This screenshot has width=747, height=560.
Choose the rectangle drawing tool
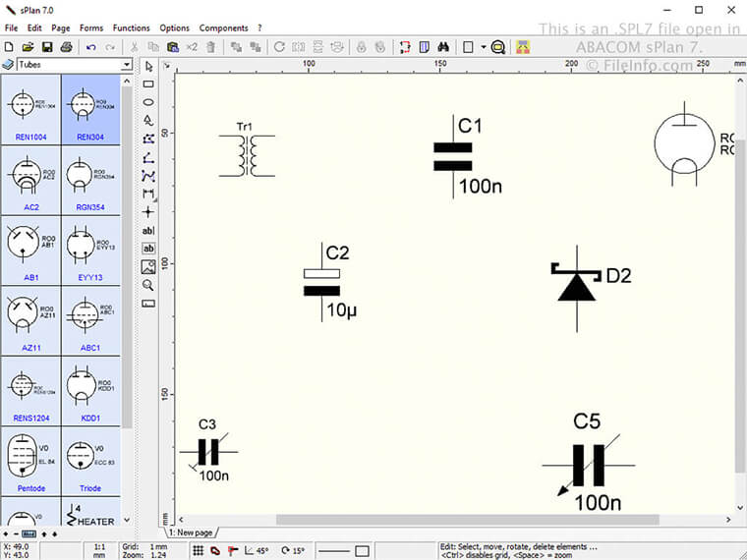148,84
